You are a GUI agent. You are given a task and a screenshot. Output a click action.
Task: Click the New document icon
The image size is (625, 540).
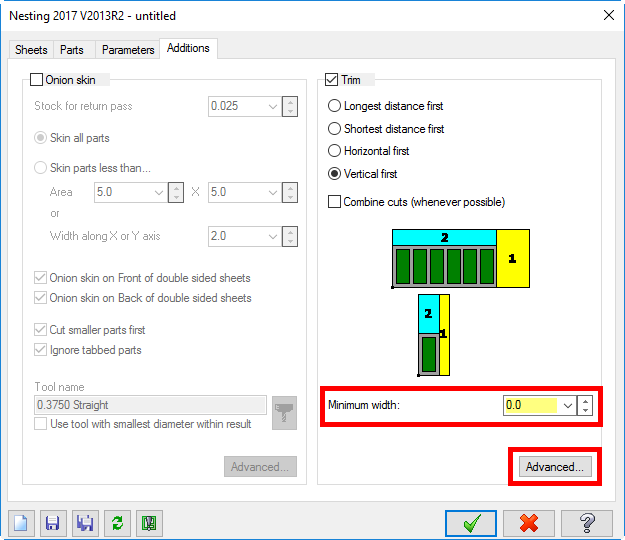click(21, 523)
